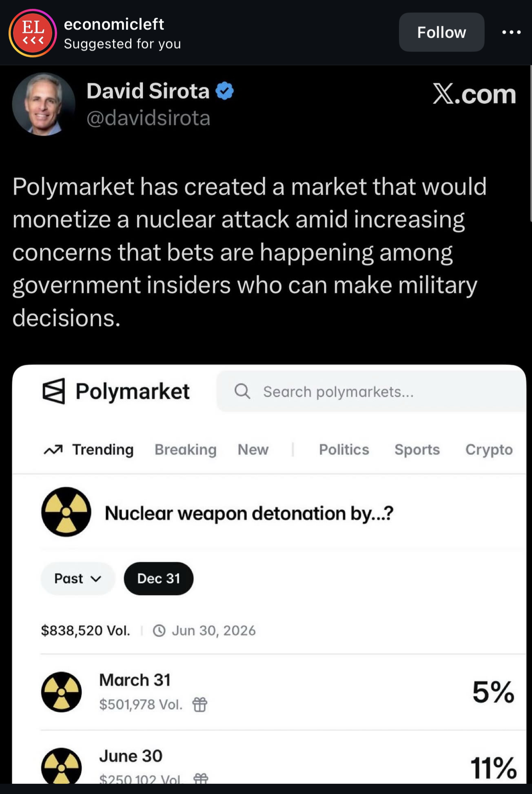Screen dimensions: 532x794
Task: Click the Polymarket logo icon
Action: coord(54,391)
